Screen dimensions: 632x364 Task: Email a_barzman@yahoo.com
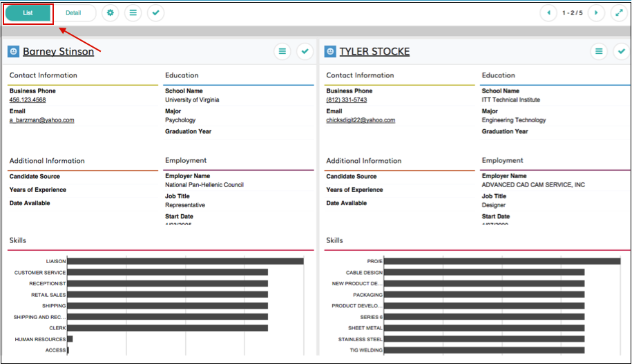coord(42,120)
